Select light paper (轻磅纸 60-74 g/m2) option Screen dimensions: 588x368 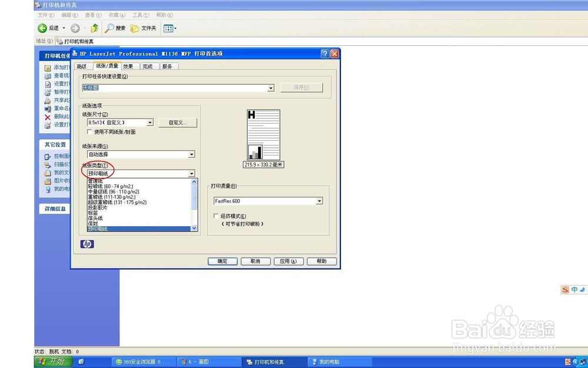pyautogui.click(x=139, y=186)
